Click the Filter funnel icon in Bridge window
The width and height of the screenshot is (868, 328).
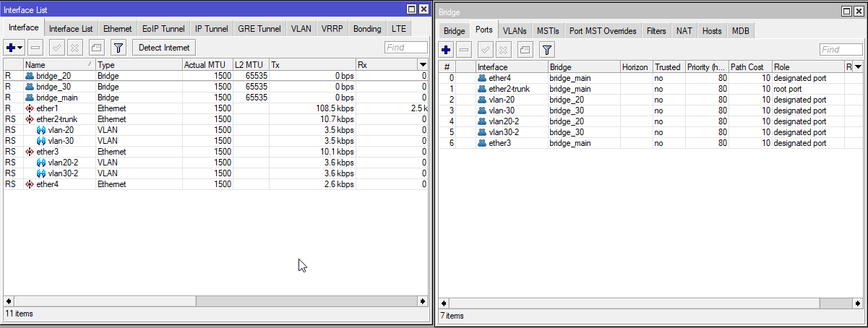click(x=547, y=49)
